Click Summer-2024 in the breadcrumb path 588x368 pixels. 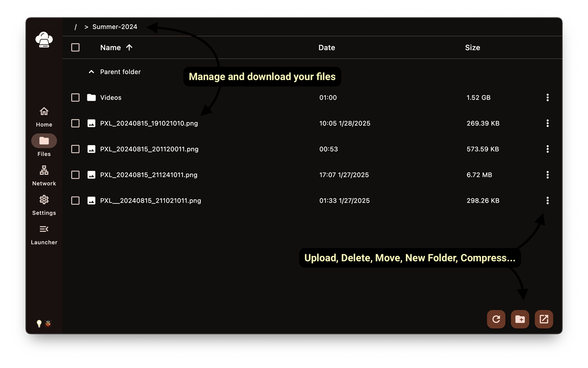(115, 27)
